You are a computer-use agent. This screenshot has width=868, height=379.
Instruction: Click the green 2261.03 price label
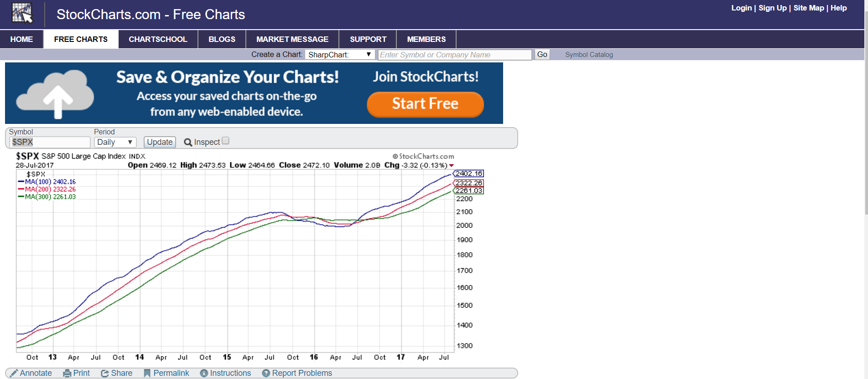point(468,190)
